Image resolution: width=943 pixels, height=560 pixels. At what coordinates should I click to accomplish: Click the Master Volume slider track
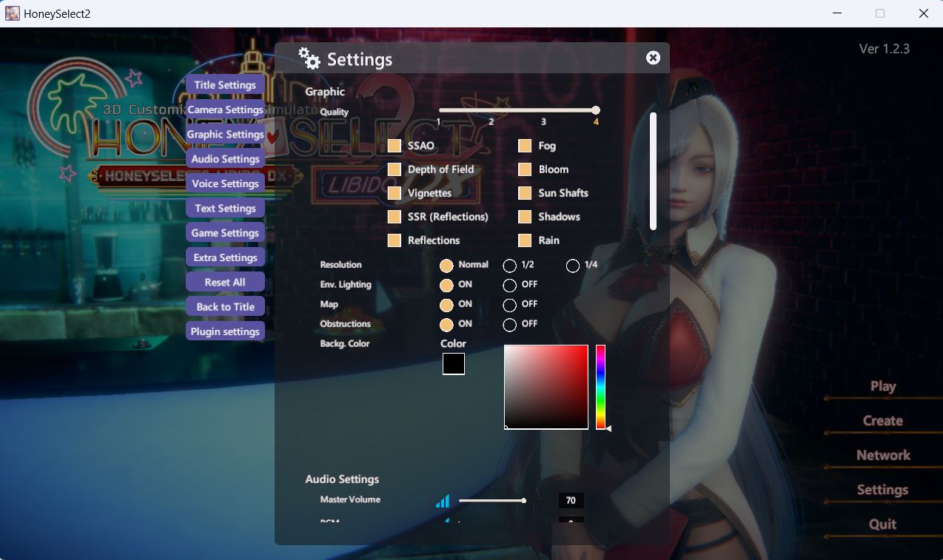pyautogui.click(x=492, y=501)
